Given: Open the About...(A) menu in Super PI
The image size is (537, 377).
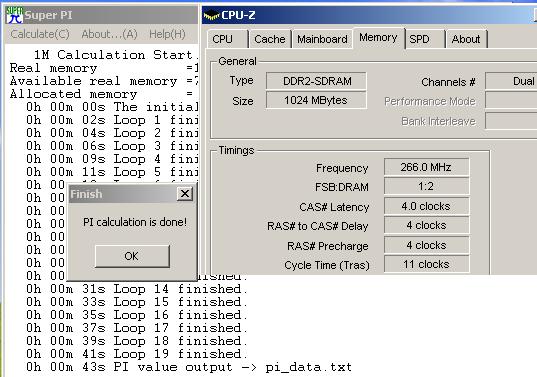Looking at the screenshot, I should click(x=109, y=34).
